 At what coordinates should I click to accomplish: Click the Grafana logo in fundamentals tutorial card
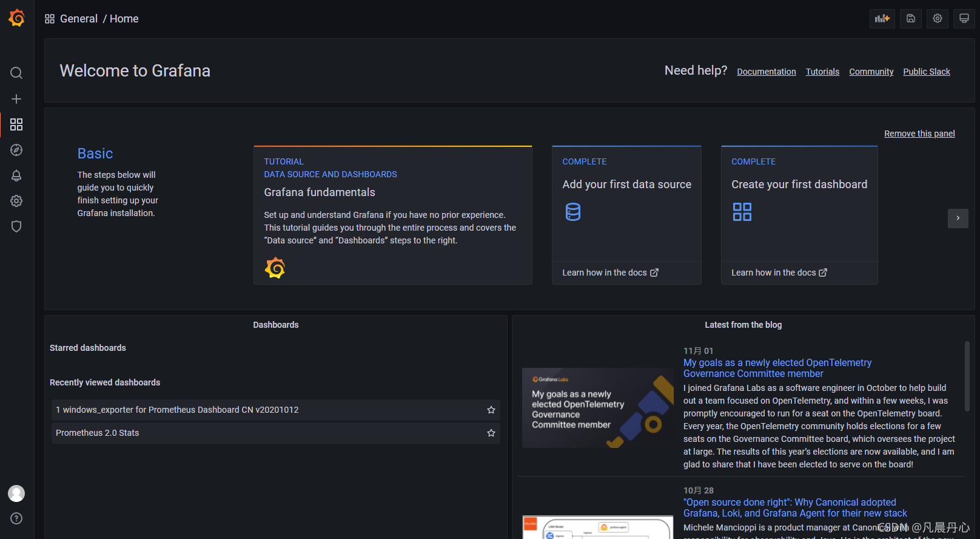(x=275, y=268)
